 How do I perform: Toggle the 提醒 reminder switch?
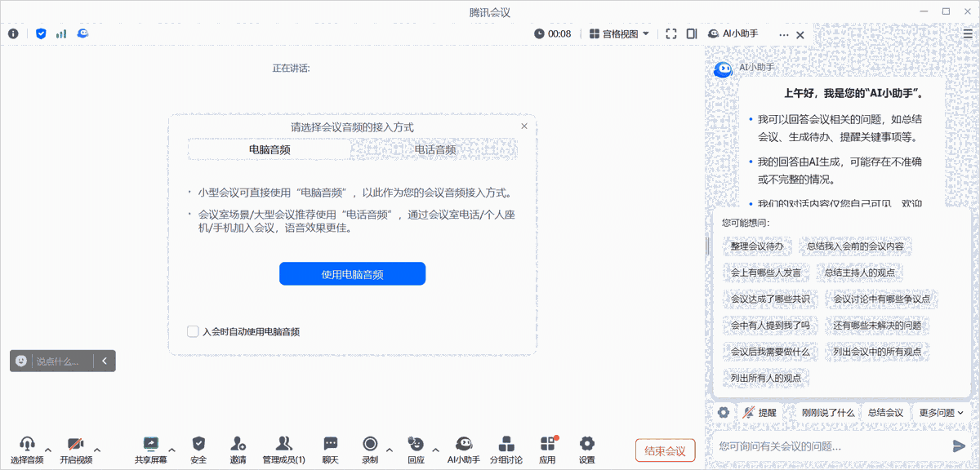[759, 412]
